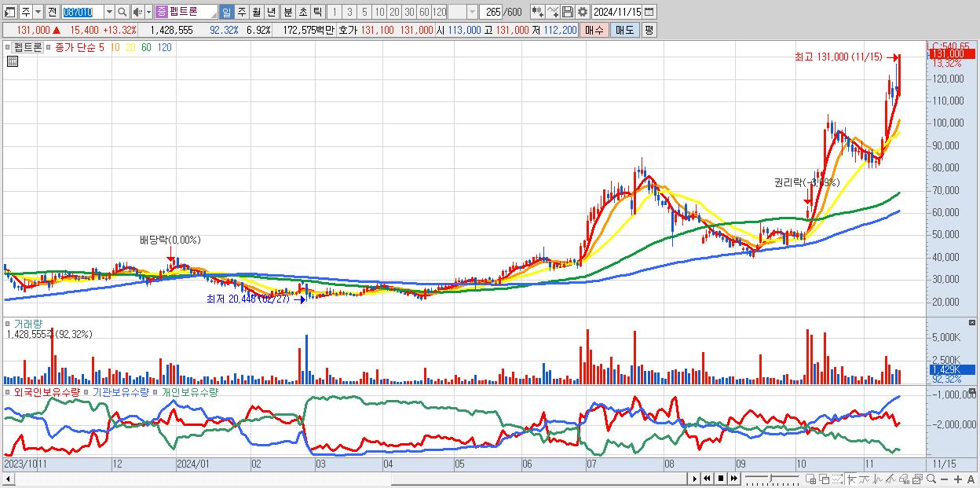Click the 매도 sell button
The height and width of the screenshot is (488, 980).
tap(624, 30)
